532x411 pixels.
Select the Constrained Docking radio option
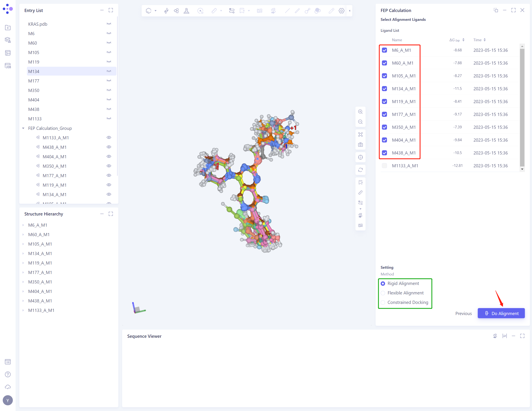click(383, 302)
